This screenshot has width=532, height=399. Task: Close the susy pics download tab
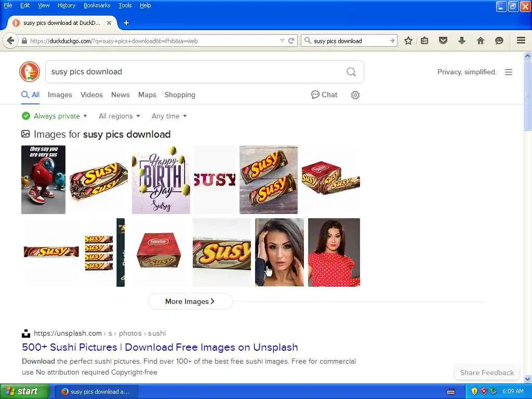pyautogui.click(x=109, y=23)
